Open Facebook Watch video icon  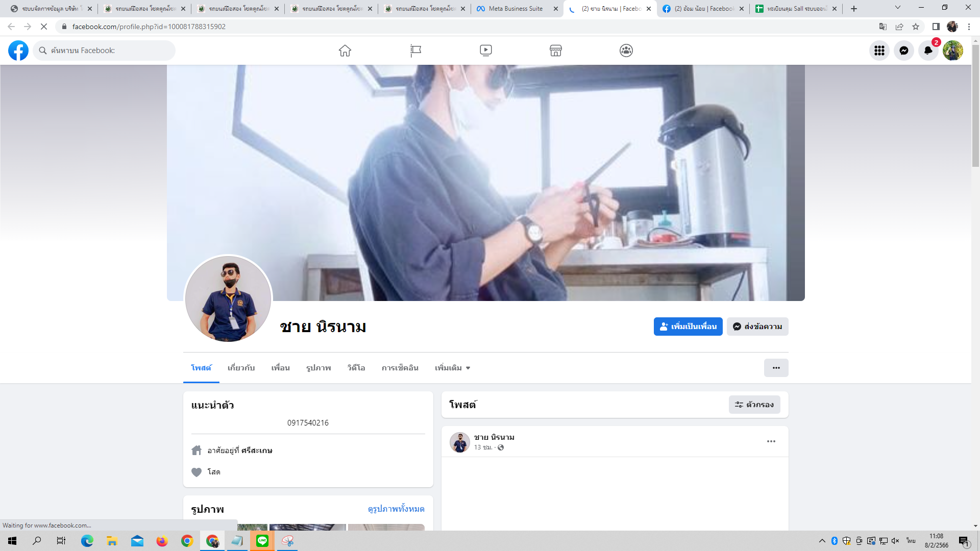click(x=486, y=51)
